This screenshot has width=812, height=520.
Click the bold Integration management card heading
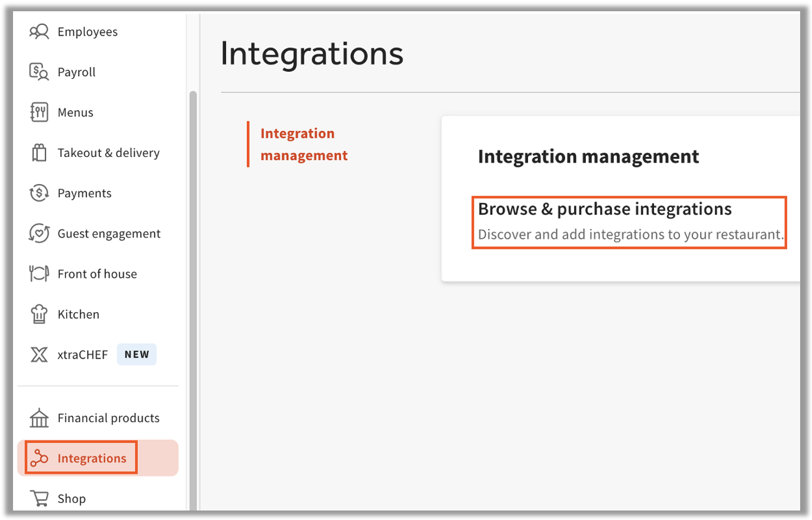[x=588, y=157]
